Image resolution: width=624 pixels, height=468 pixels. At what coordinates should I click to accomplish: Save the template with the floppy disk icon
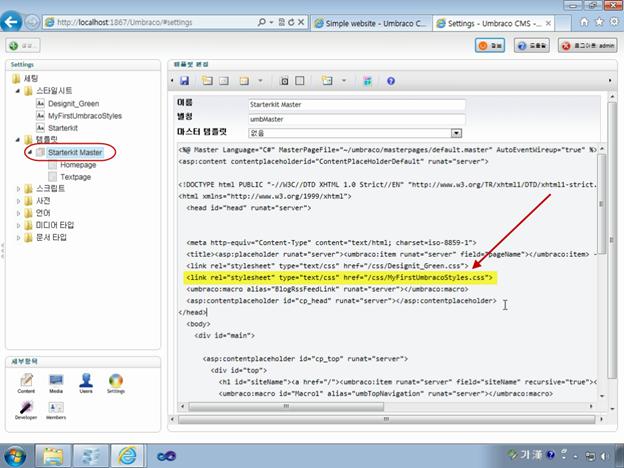click(185, 81)
